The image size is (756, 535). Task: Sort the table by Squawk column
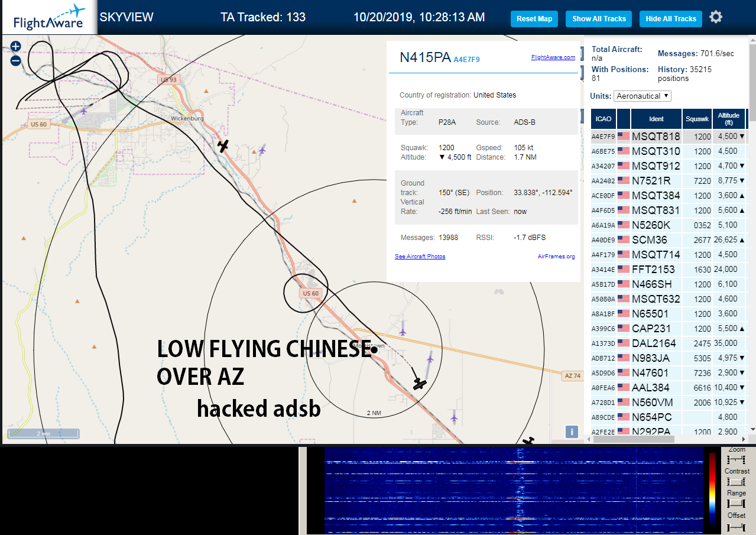tap(697, 119)
